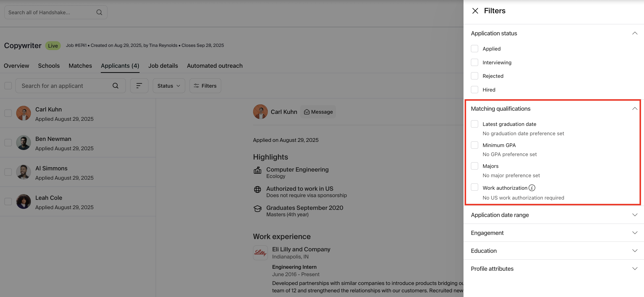644x297 pixels.
Task: Collapse the Matching qualifications section
Action: pyautogui.click(x=634, y=108)
